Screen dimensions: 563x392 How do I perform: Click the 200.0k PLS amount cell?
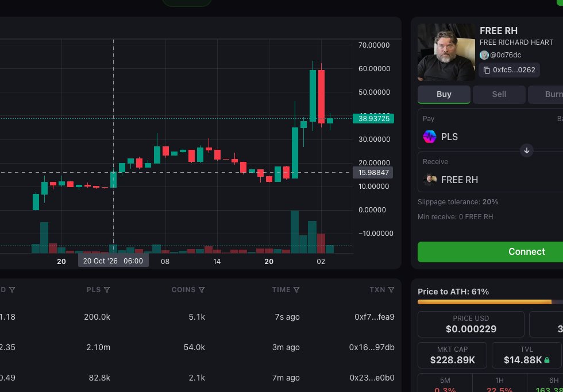point(97,317)
